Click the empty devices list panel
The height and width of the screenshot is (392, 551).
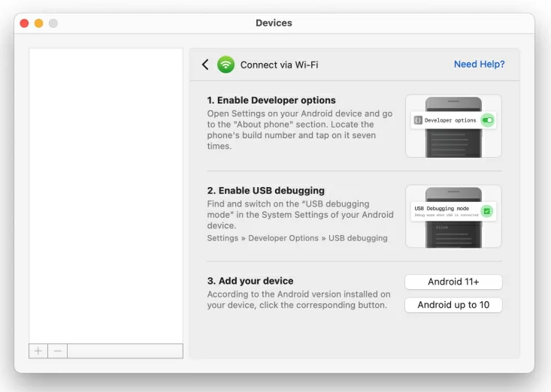pos(106,195)
